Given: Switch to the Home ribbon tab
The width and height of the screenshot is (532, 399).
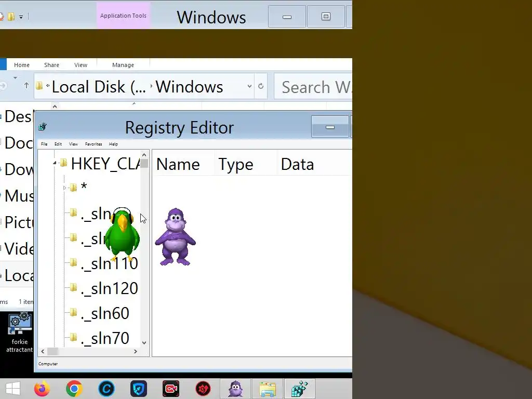Looking at the screenshot, I should pos(22,65).
